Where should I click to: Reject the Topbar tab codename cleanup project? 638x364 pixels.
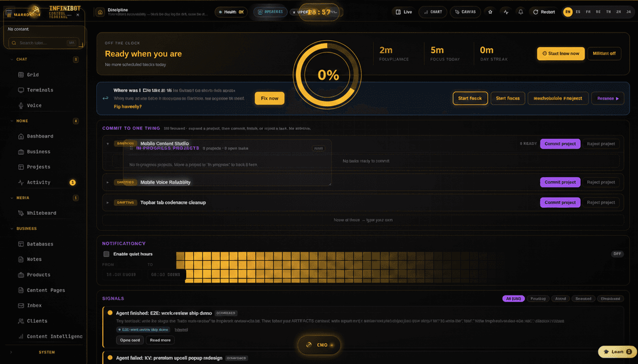(601, 202)
